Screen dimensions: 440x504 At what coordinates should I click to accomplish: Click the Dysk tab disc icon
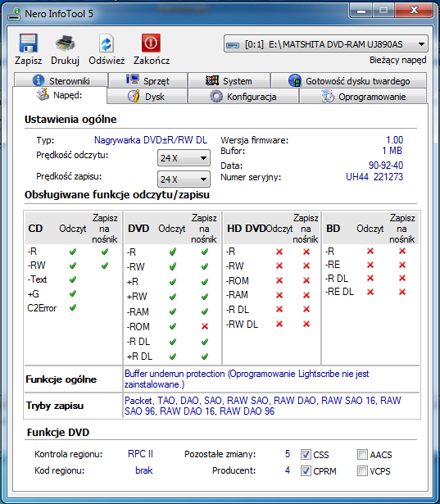134,96
